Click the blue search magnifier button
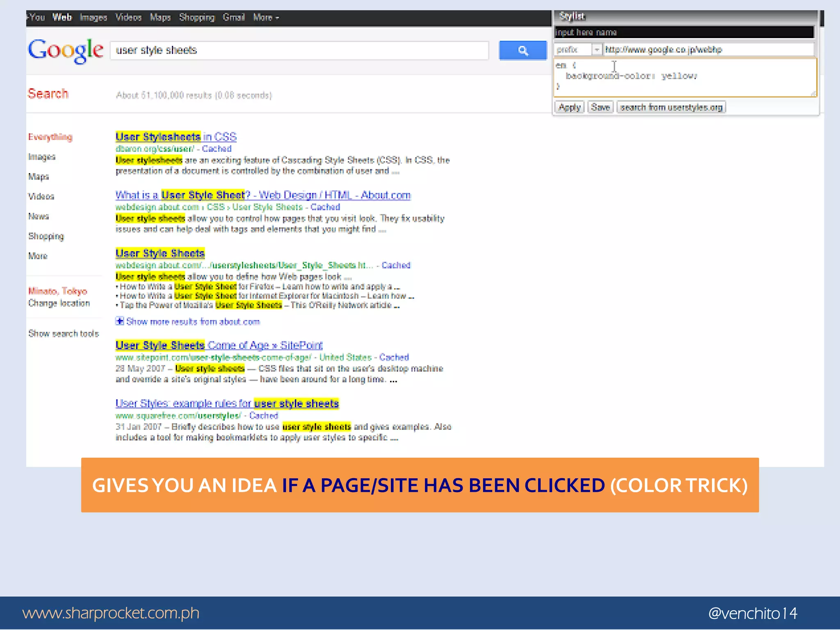 (523, 50)
